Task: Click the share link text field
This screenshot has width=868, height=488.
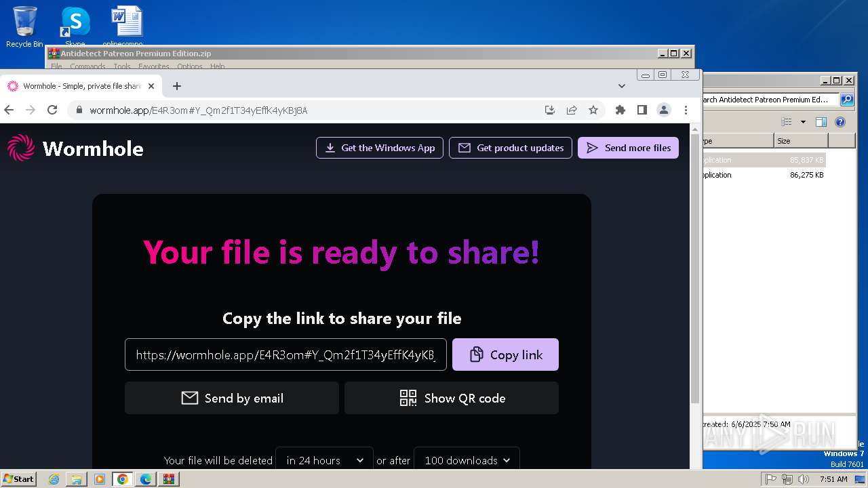Action: (x=285, y=354)
